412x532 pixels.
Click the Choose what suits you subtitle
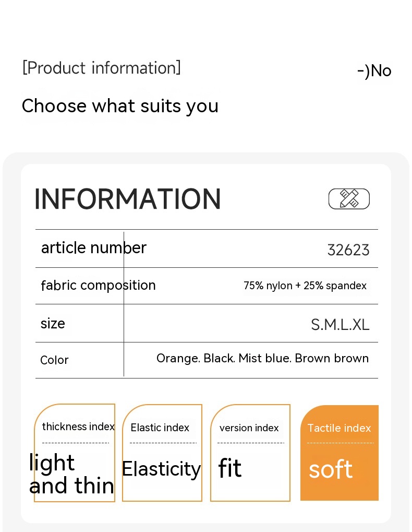point(120,106)
